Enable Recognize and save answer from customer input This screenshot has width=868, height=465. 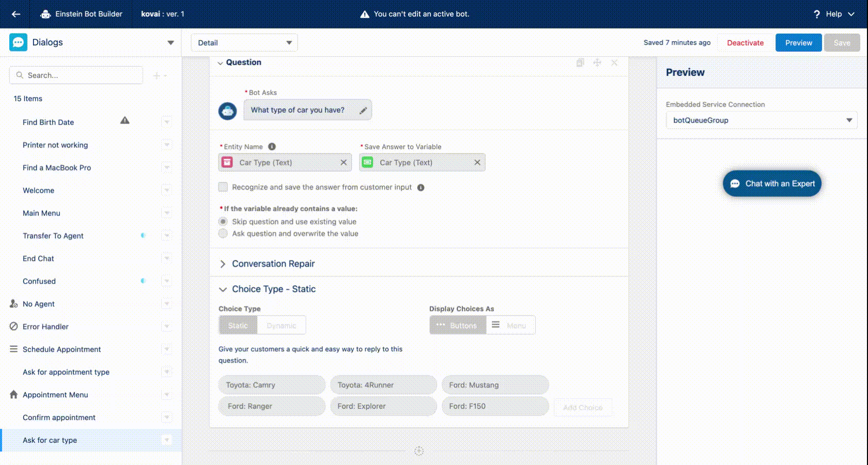tap(223, 187)
